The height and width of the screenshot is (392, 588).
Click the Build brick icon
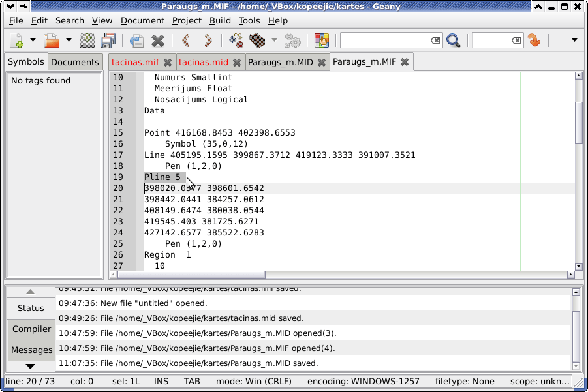pyautogui.click(x=257, y=40)
